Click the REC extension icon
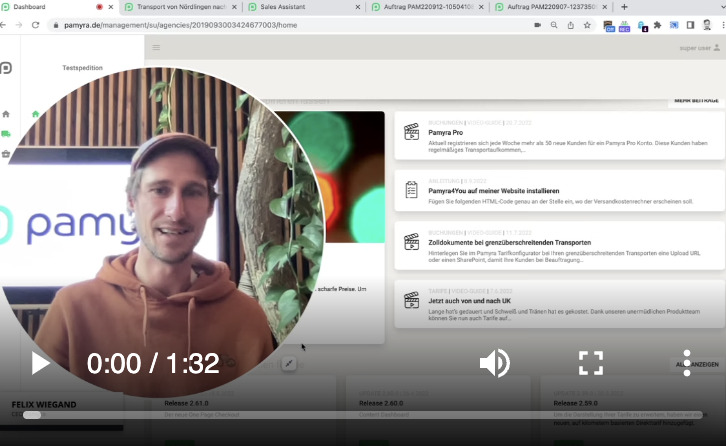726x446 pixels. click(624, 26)
